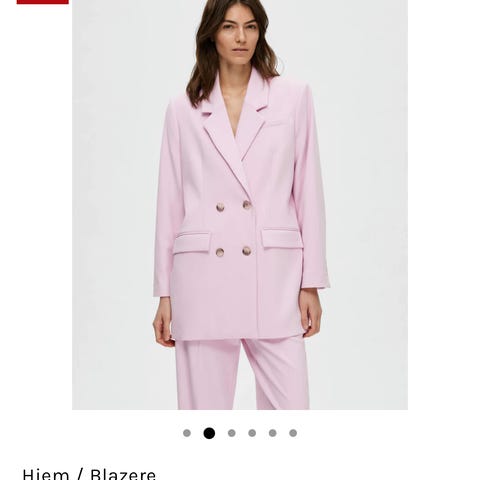Screen dimensions: 480x480
Task: Click the blazer's left flap pocket
Action: (192, 242)
